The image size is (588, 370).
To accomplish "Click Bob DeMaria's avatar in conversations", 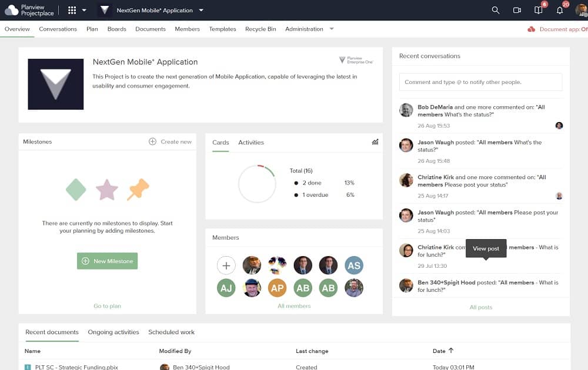I will [406, 110].
